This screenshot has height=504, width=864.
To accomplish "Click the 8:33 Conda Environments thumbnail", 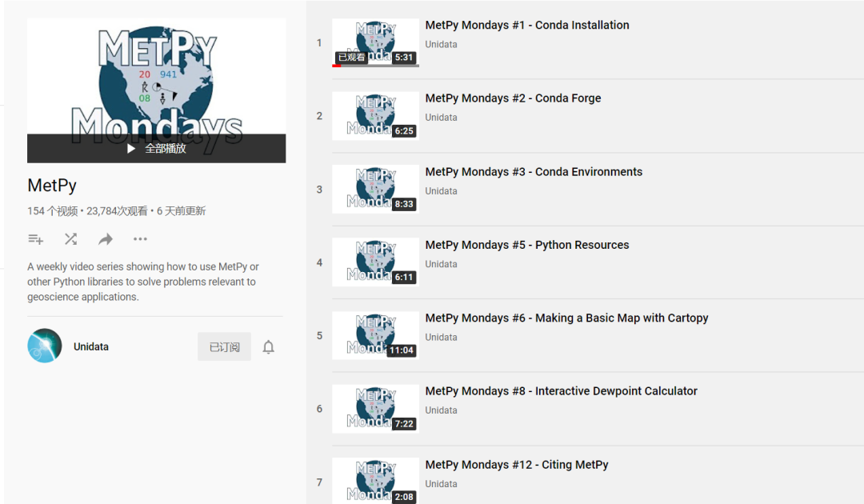I will point(375,189).
